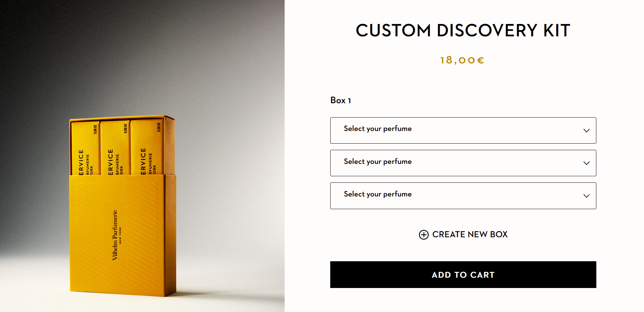Click the Vilhelm Parfumerie logo on the yellow box

tap(115, 235)
